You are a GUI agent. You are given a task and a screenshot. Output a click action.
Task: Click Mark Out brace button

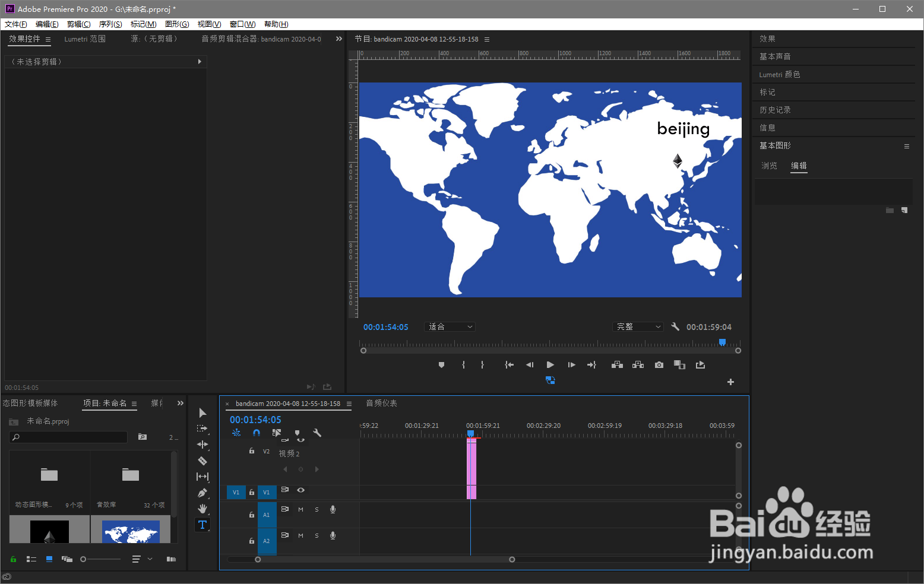[482, 365]
